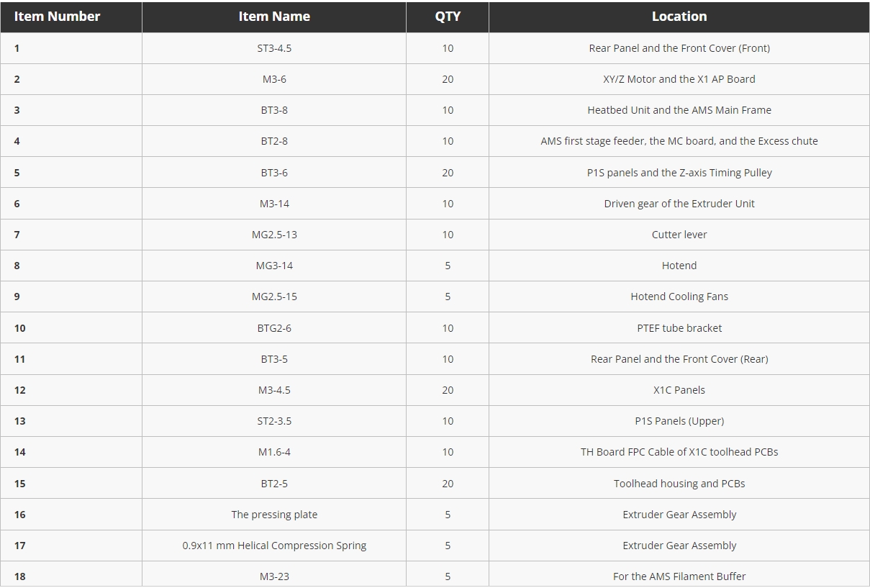Click the Item Number column header
This screenshot has width=870, height=588.
57,17
